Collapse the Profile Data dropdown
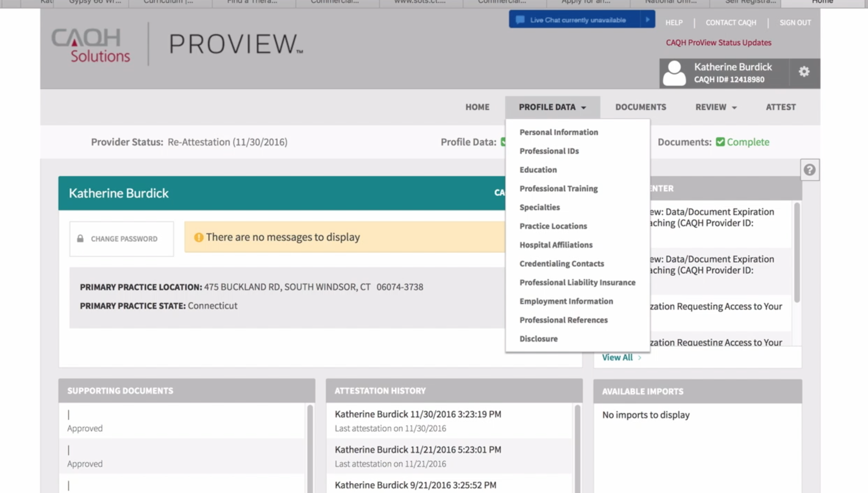 (552, 107)
